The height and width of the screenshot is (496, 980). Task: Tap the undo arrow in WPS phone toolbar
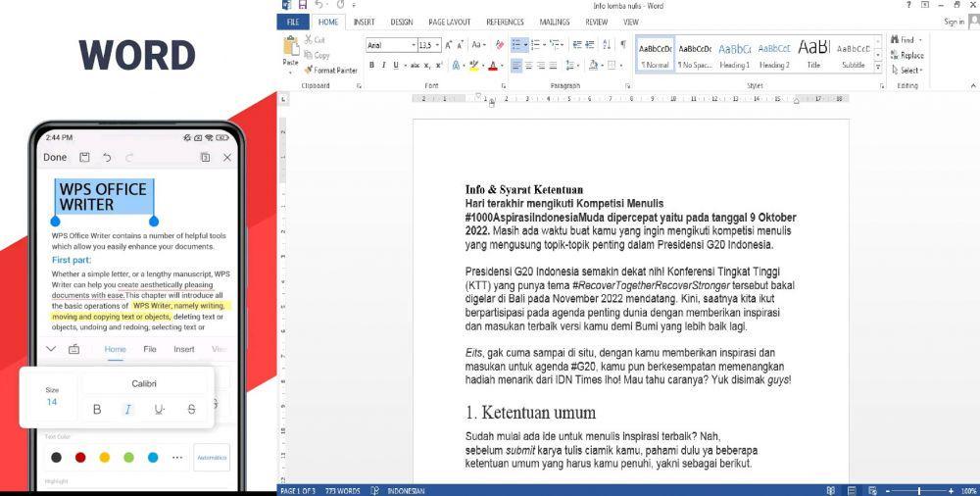[107, 158]
